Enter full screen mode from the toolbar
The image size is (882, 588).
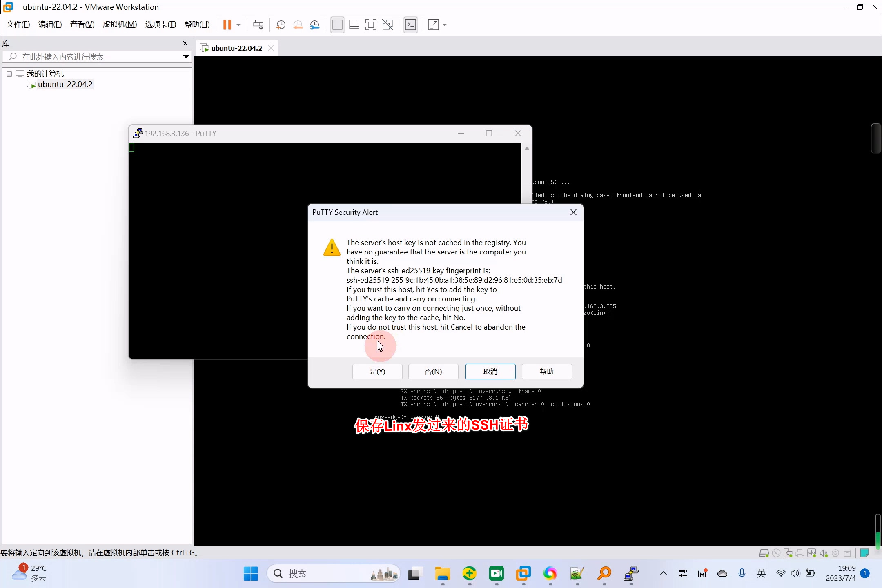(x=371, y=25)
